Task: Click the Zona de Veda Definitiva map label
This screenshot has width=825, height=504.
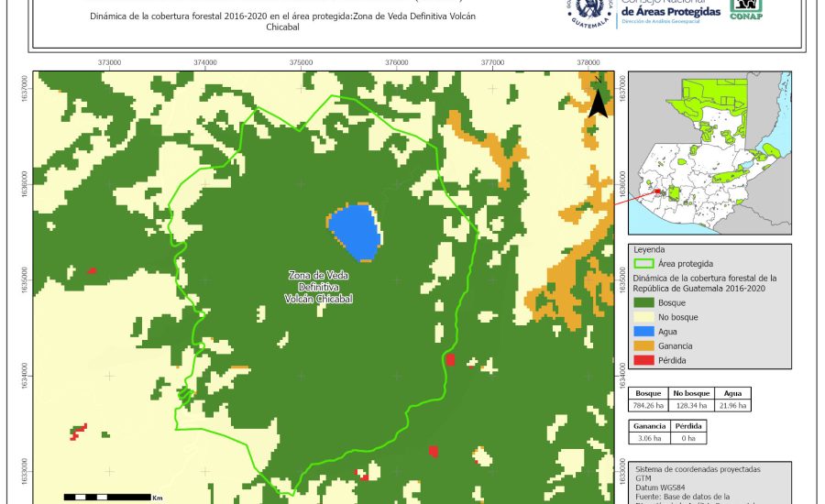Action: pos(319,287)
